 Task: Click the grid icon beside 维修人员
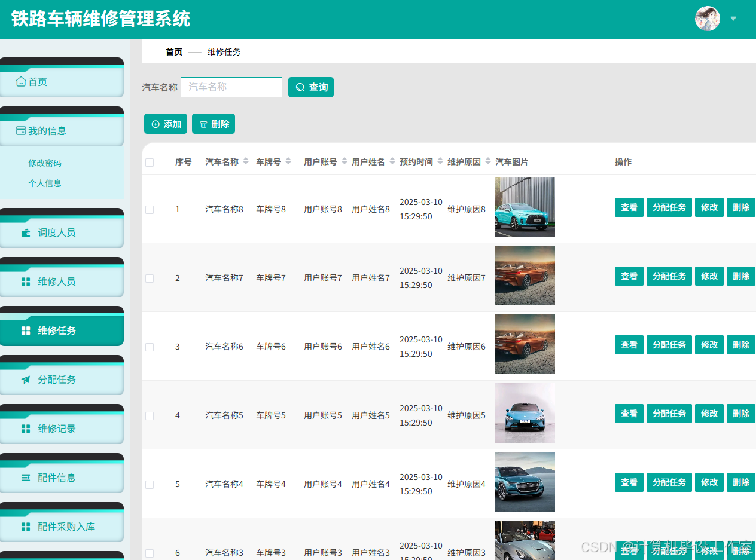click(26, 281)
